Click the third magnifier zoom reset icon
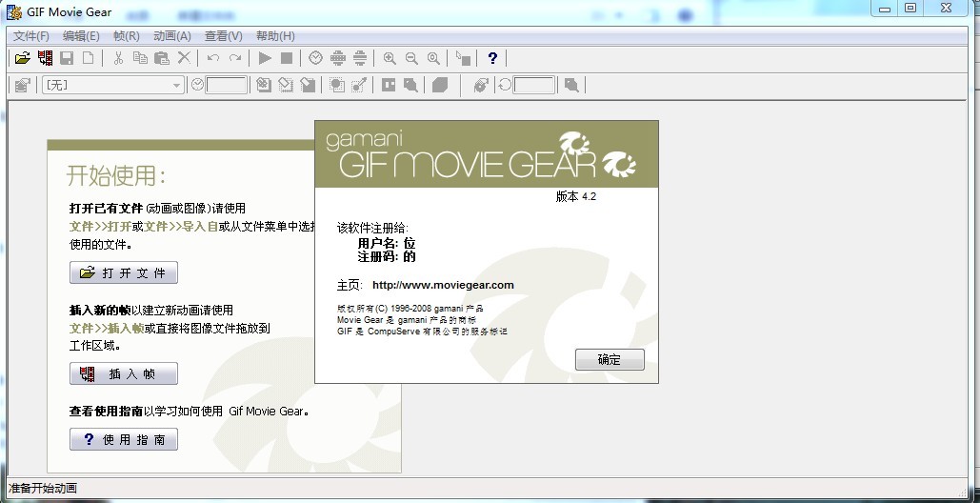The height and width of the screenshot is (503, 980). click(433, 58)
